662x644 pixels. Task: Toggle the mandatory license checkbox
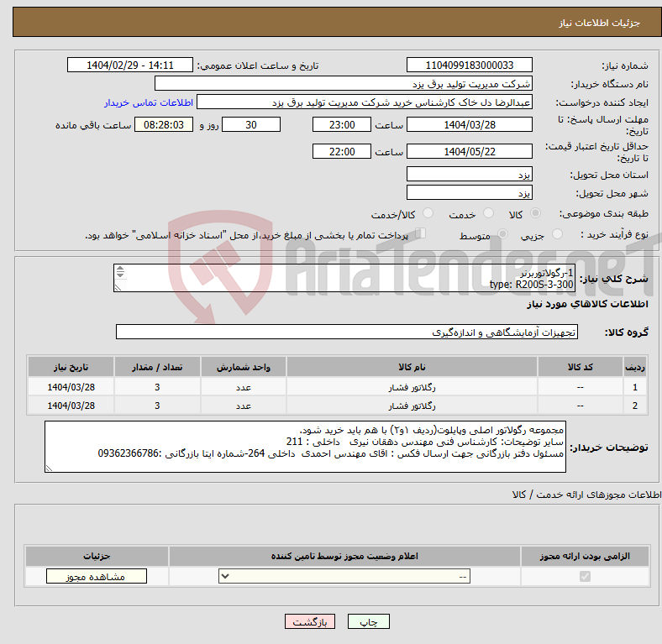tap(585, 577)
